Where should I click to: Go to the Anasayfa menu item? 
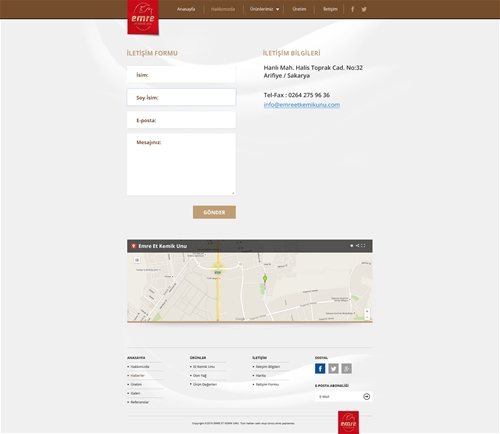tap(186, 9)
